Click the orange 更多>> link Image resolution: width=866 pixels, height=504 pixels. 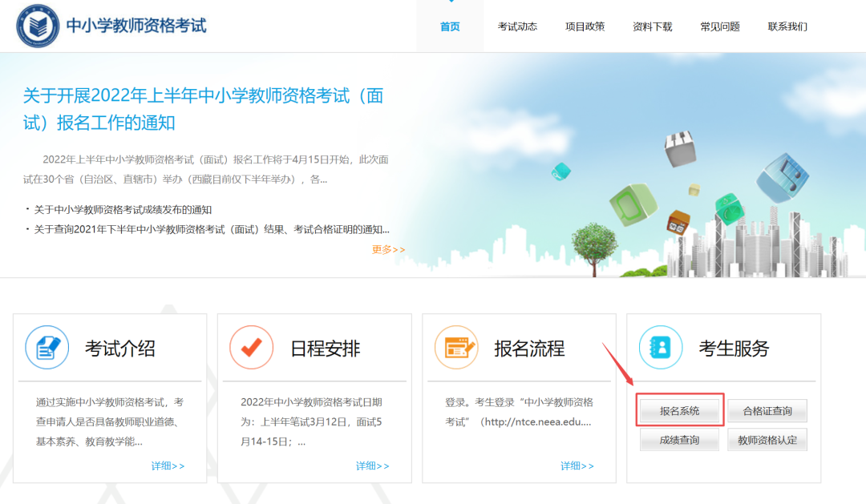tap(389, 249)
